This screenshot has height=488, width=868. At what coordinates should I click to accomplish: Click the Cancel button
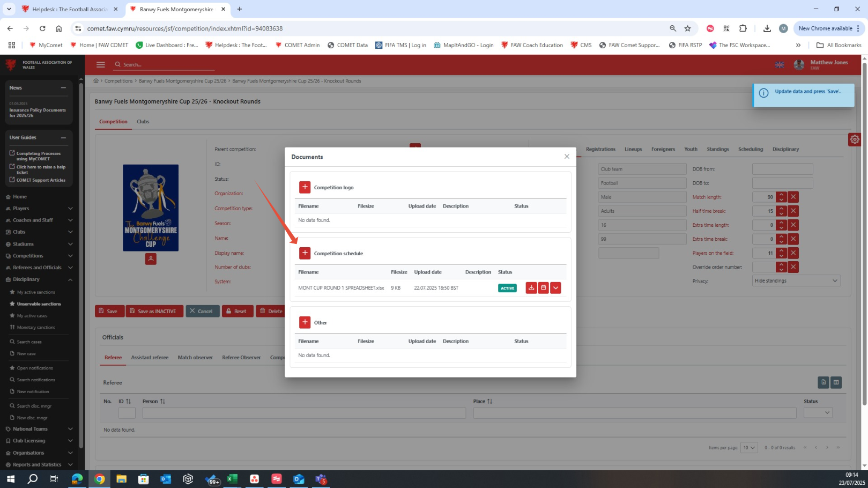pos(203,311)
